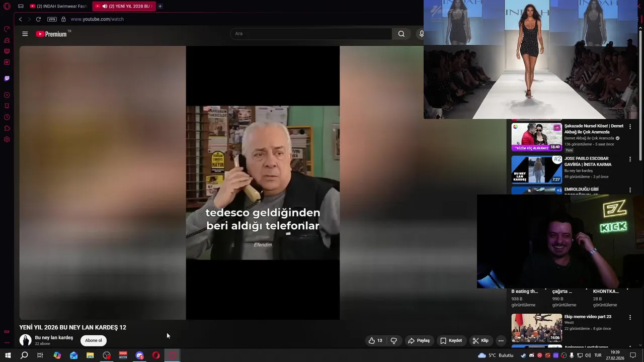Screen dimensions: 644x362
Task: Open Voicemeeter app on taskbar
Action: [x=123, y=355]
